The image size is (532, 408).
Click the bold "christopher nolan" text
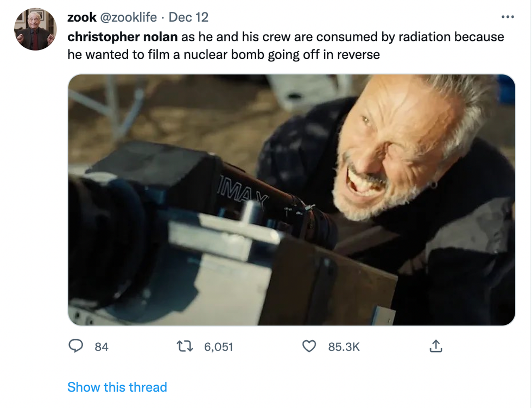point(122,37)
